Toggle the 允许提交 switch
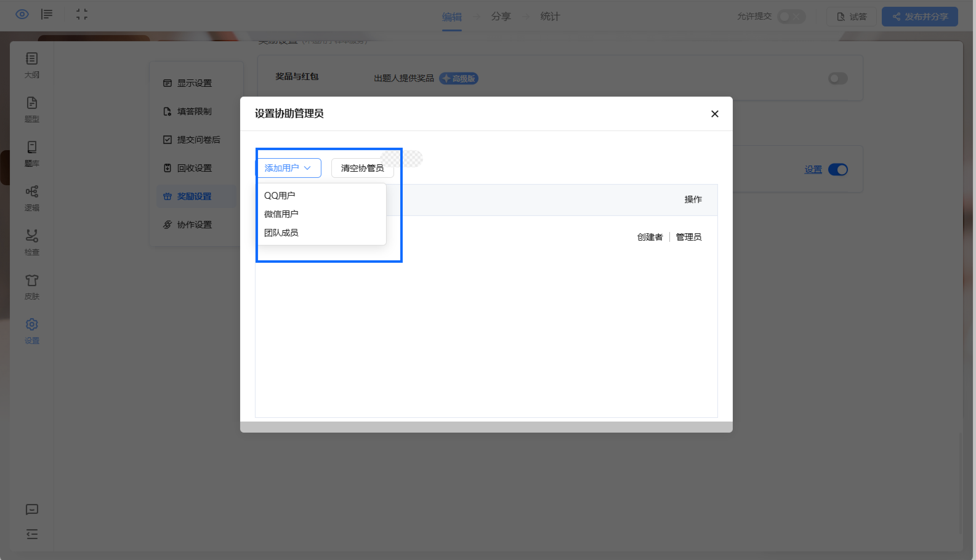Image resolution: width=976 pixels, height=560 pixels. pos(791,17)
